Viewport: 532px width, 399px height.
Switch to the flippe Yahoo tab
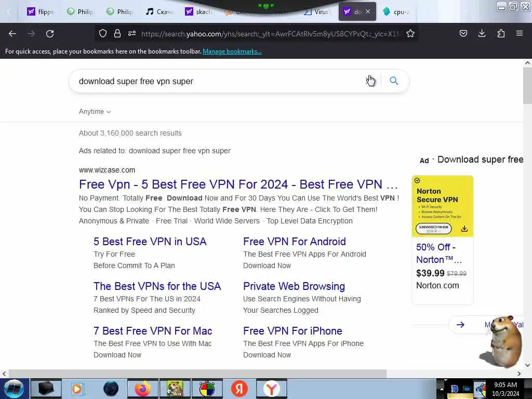[41, 12]
